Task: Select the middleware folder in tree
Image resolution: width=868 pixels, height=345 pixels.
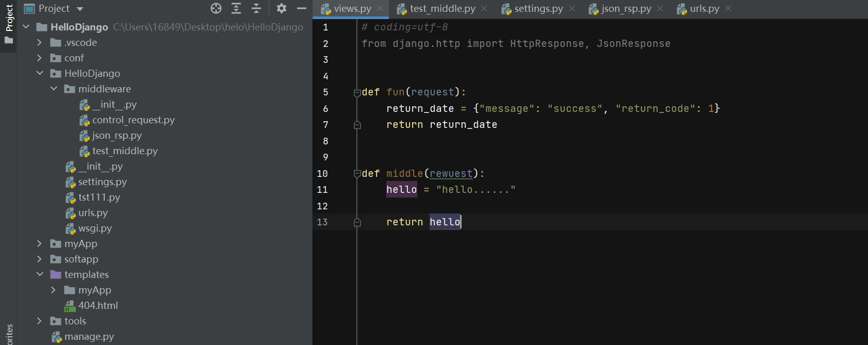Action: click(x=105, y=89)
